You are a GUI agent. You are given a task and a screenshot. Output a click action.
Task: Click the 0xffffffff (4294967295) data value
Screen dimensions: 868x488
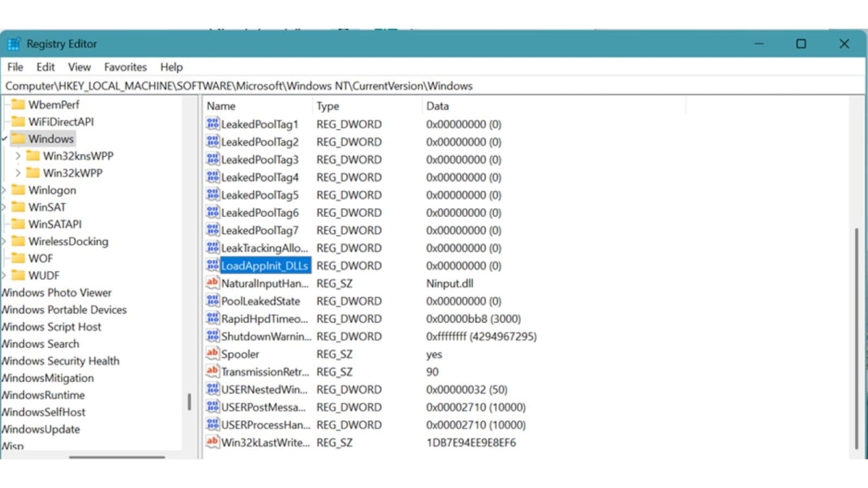pyautogui.click(x=482, y=336)
